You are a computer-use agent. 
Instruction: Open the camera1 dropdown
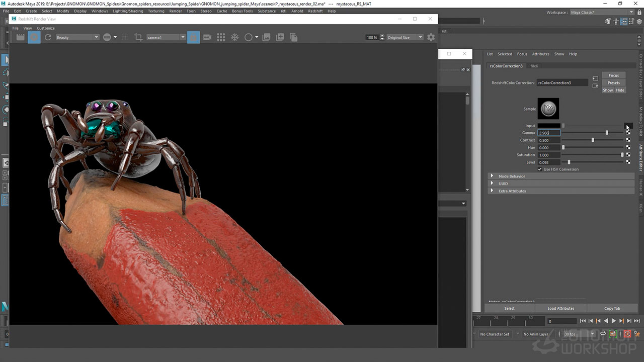coord(166,37)
